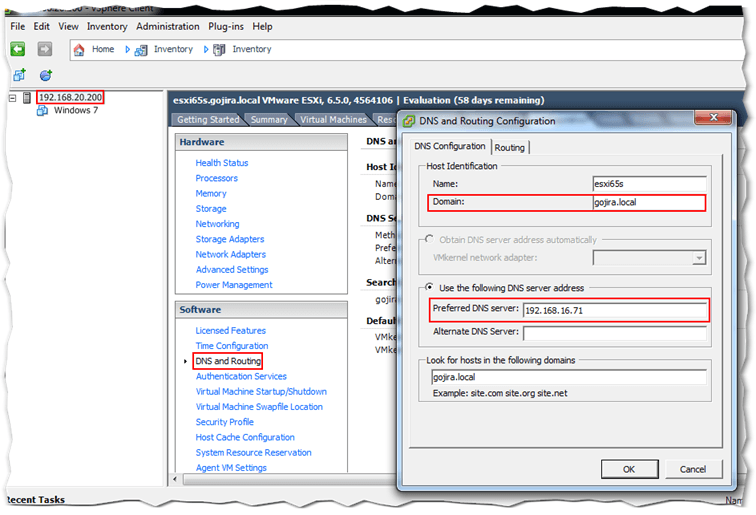Open the Storage hardware link
The width and height of the screenshot is (756, 515).
point(211,209)
